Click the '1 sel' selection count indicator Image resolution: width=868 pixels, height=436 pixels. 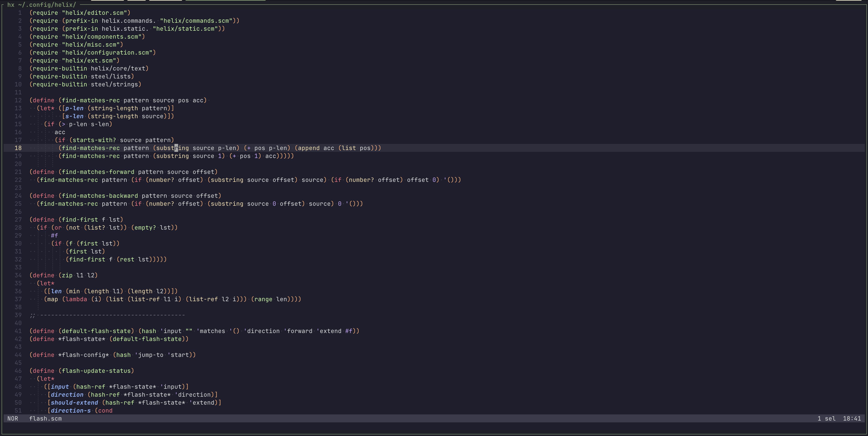pyautogui.click(x=826, y=418)
